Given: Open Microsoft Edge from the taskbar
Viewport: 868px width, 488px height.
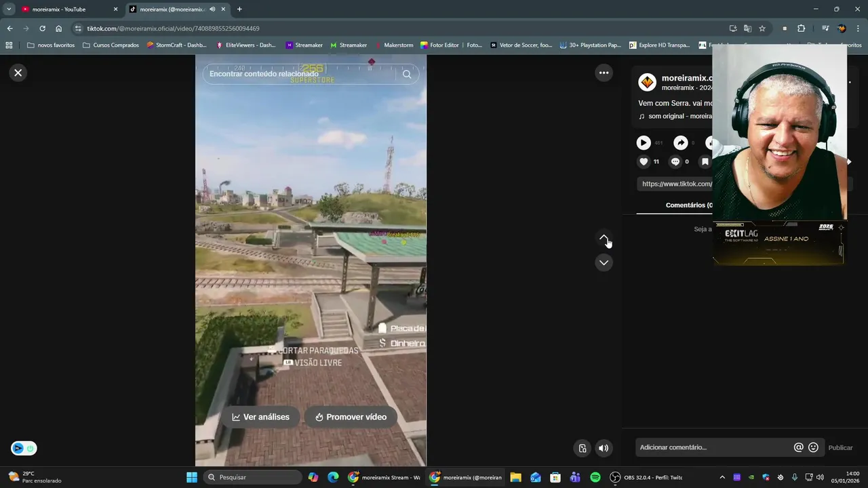Looking at the screenshot, I should pos(333,477).
